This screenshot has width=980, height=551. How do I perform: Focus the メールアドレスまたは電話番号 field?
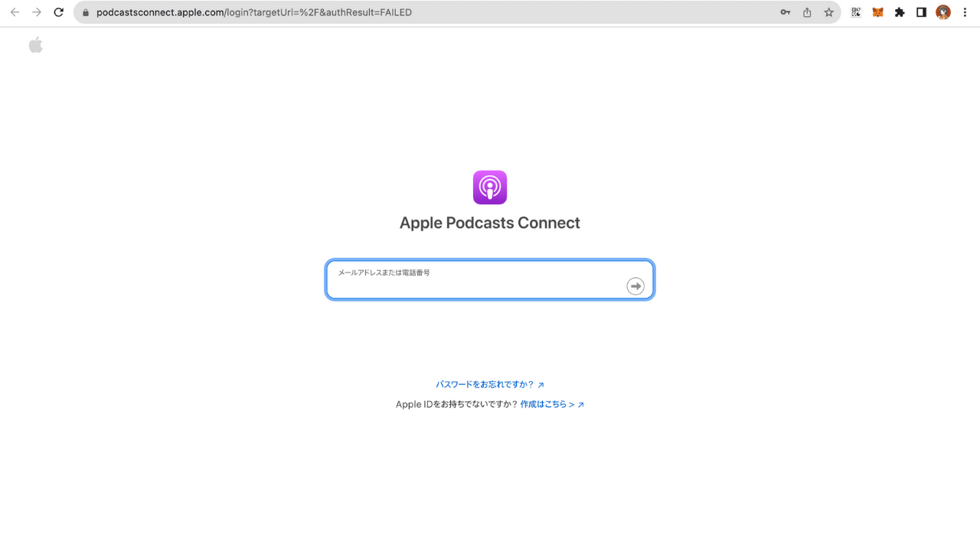point(490,280)
